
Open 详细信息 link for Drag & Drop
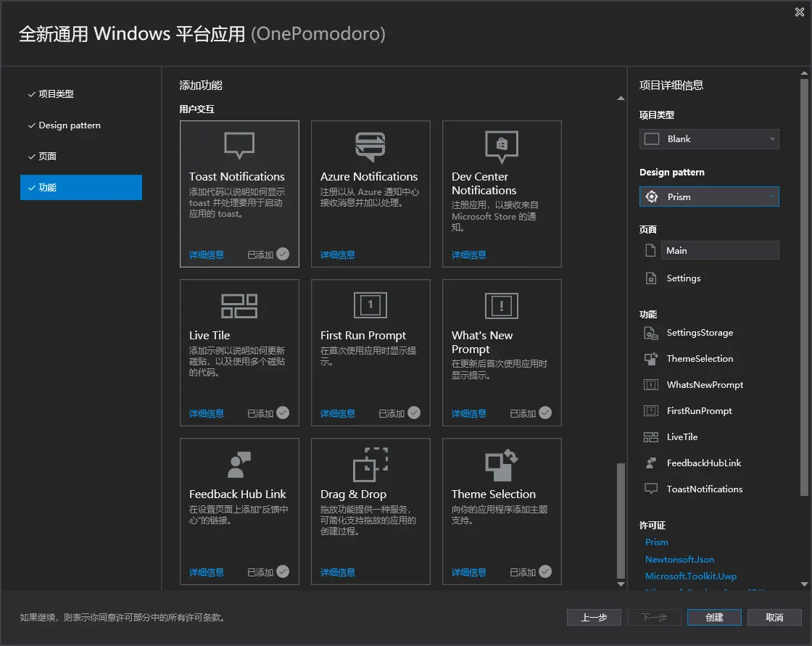pos(338,573)
